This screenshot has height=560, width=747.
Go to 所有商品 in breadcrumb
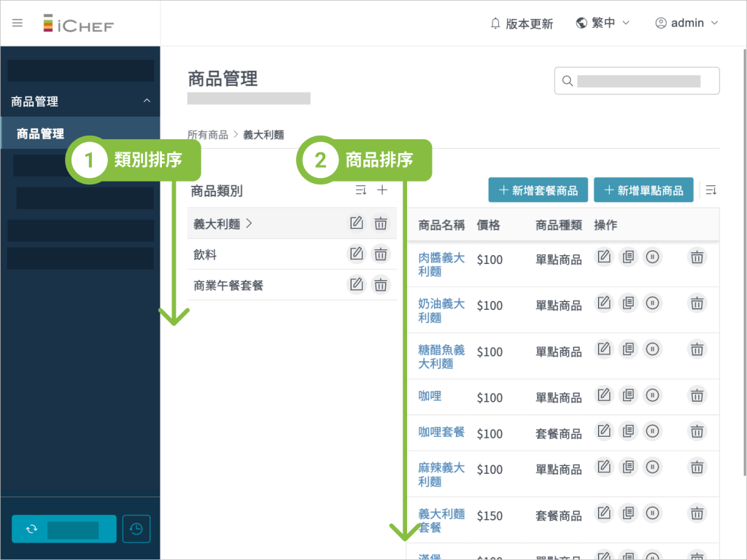tap(207, 135)
